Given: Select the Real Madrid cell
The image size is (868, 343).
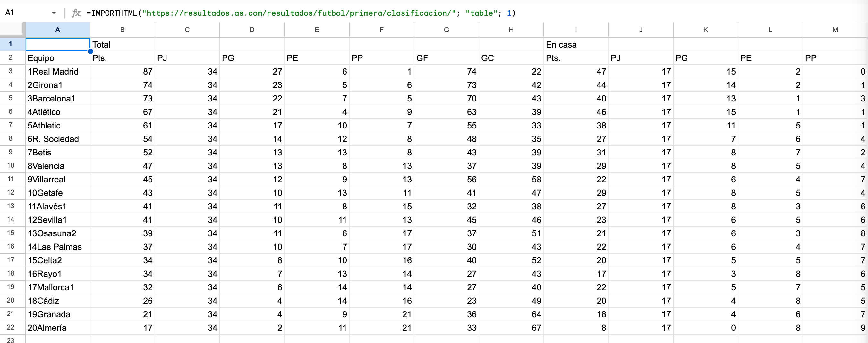Looking at the screenshot, I should pos(58,72).
